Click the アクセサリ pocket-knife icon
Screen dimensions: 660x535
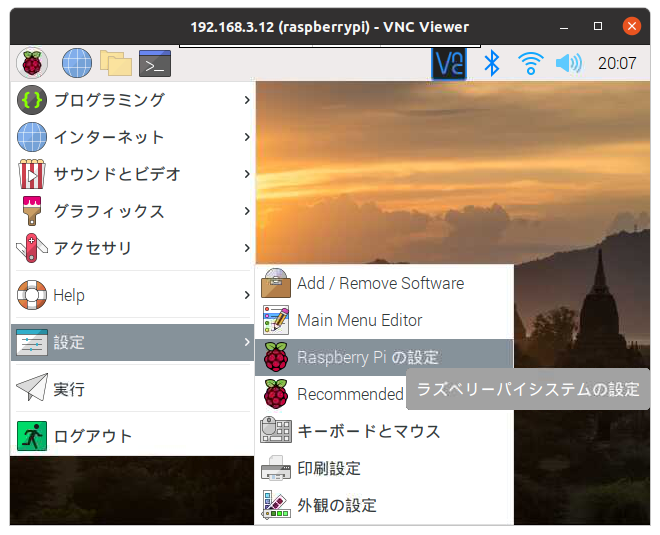tap(32, 248)
